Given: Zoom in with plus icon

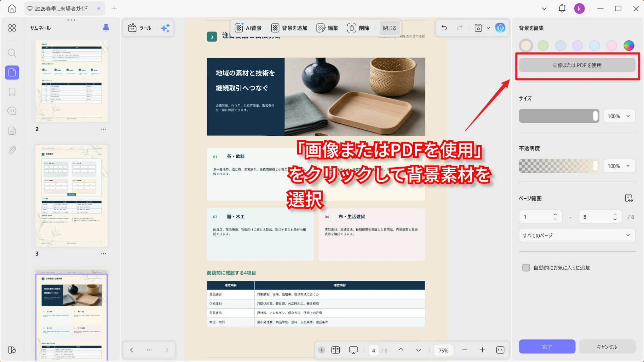Looking at the screenshot, I should point(482,350).
